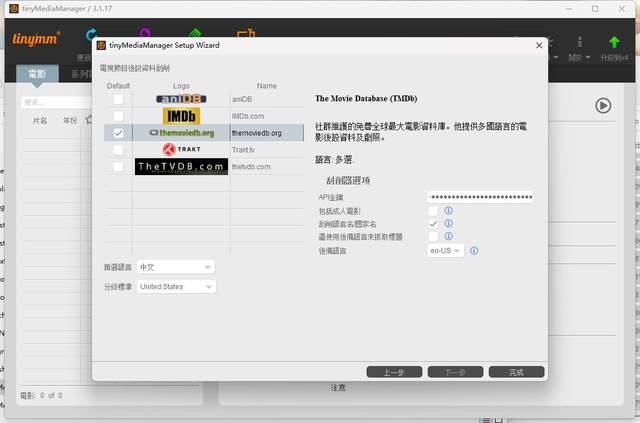Click the themoviedb.org logo
Screen dimensions: 640x423
[x=181, y=133]
